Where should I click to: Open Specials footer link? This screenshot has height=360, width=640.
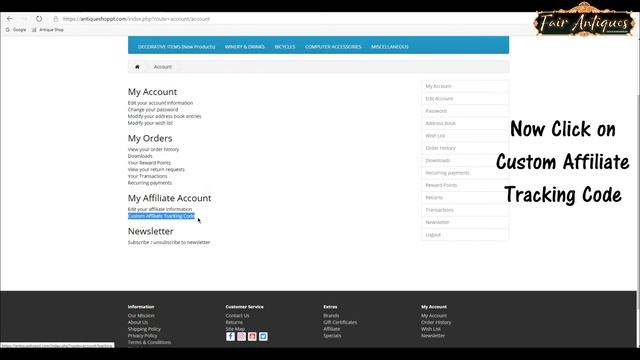click(x=332, y=336)
